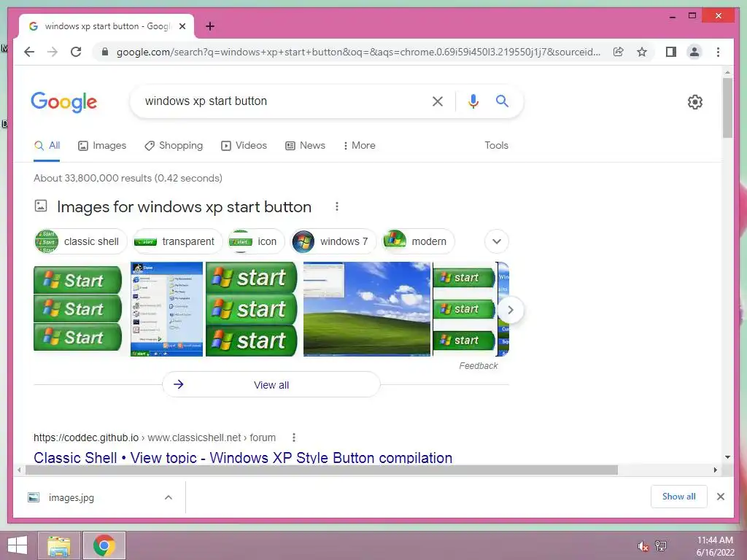Click the Chrome icon in the taskbar
747x560 pixels.
pyautogui.click(x=104, y=545)
